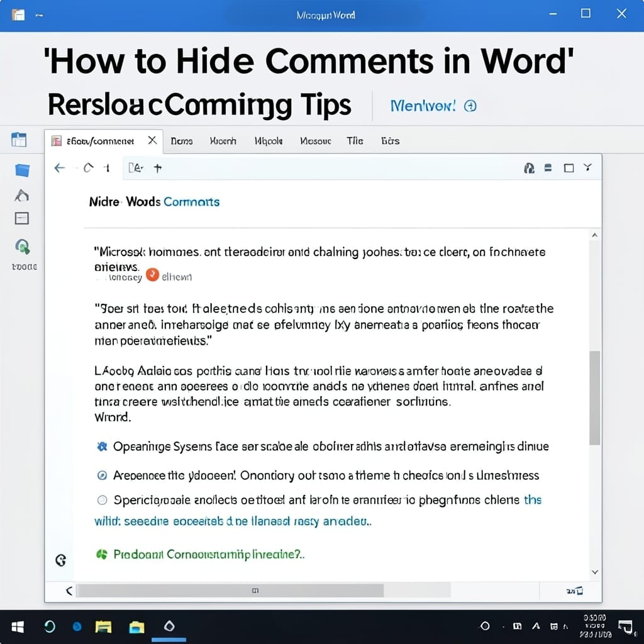
Task: Click the document icon in title bar
Action: 18,15
